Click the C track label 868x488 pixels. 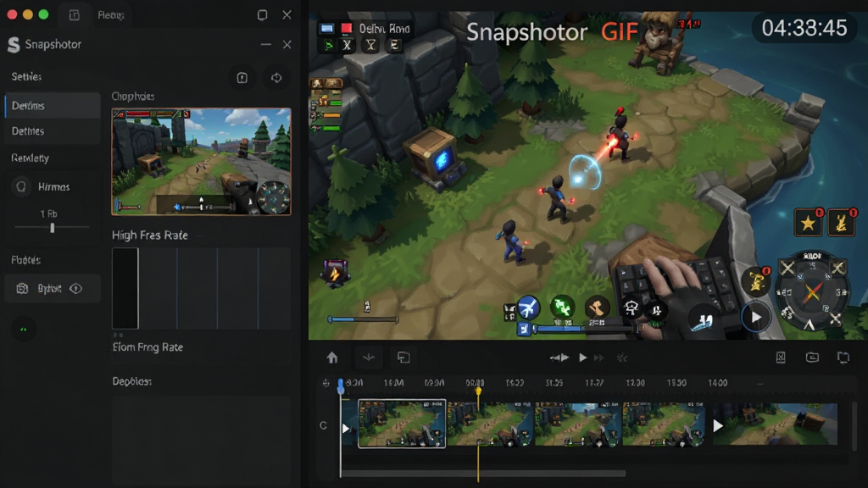323,425
